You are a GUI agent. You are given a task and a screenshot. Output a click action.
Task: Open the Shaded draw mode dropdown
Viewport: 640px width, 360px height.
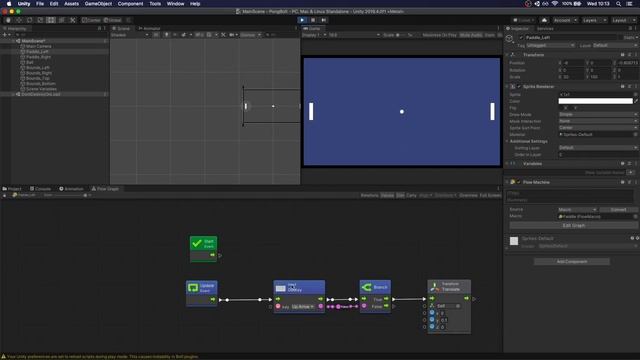click(130, 35)
